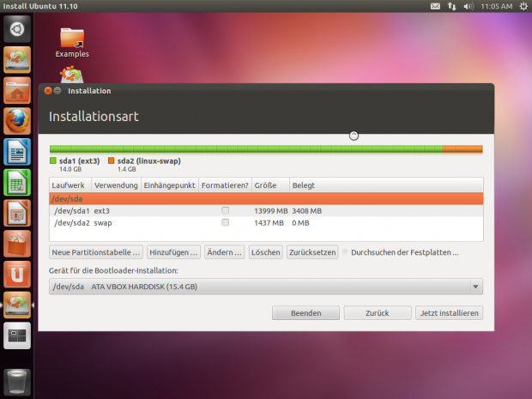Open the network connection indicator
This screenshot has width=532, height=399.
(x=451, y=6)
